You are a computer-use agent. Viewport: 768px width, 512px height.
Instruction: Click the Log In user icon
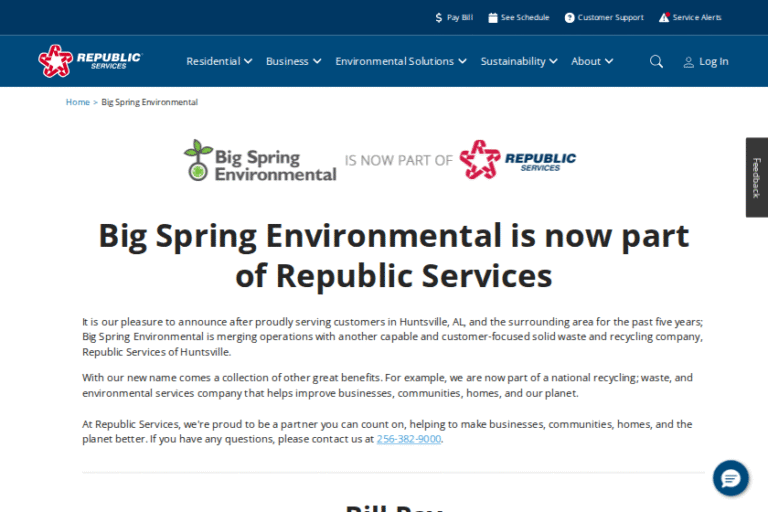click(x=689, y=62)
